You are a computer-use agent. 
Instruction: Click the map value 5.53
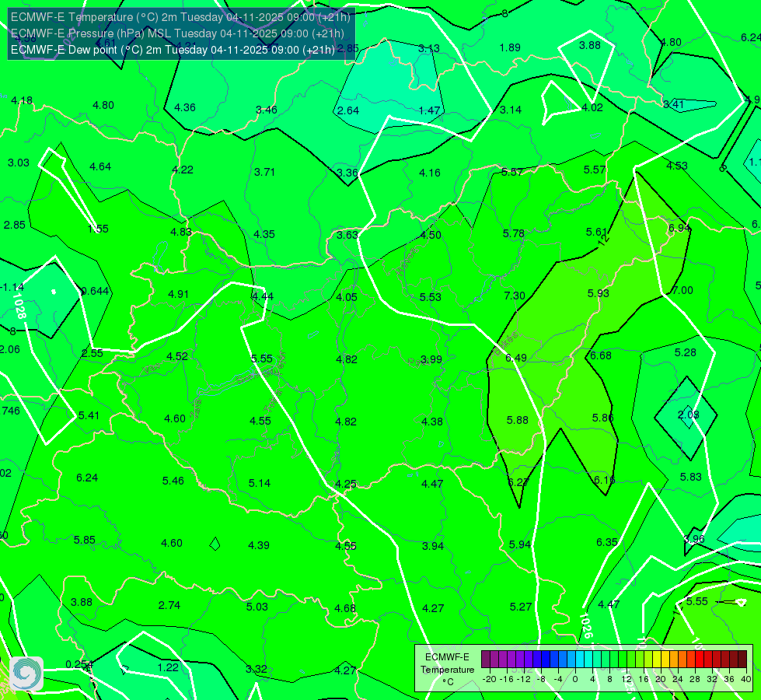point(431,297)
